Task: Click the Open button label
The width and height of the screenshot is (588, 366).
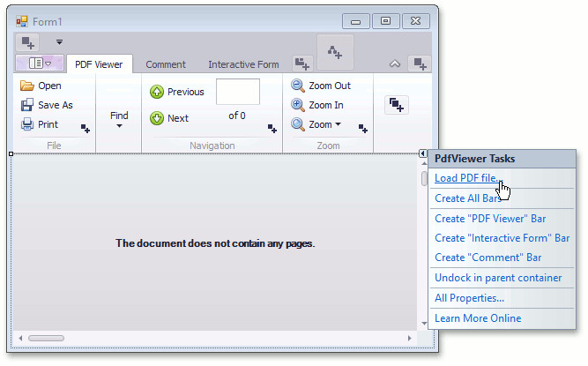Action: (49, 86)
